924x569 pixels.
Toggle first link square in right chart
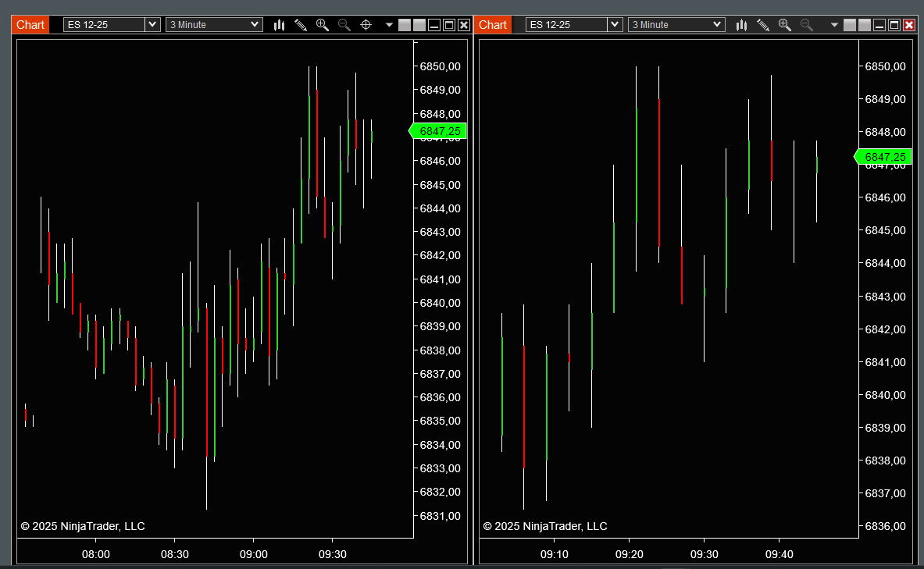pos(851,25)
